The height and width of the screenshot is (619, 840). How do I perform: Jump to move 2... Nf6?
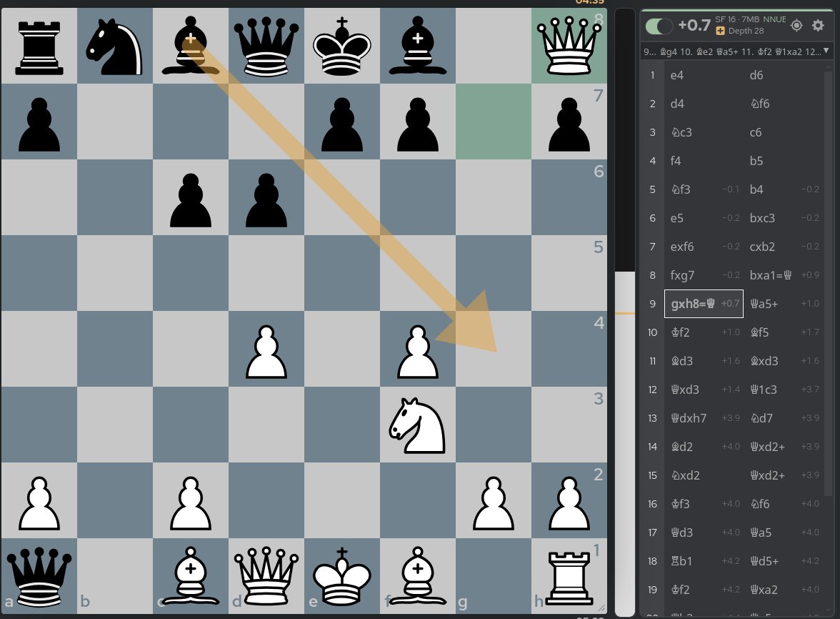[x=783, y=104]
